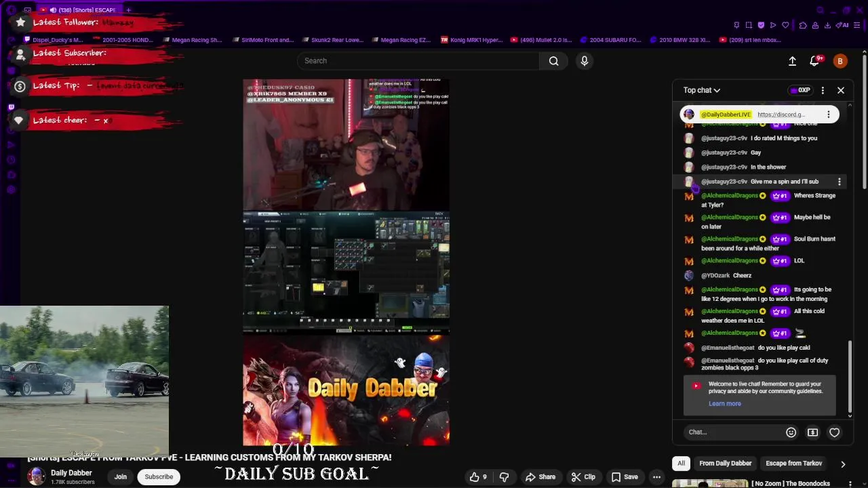The height and width of the screenshot is (488, 868).
Task: Open Twitch icon in browser sidebar
Action: (x=11, y=107)
